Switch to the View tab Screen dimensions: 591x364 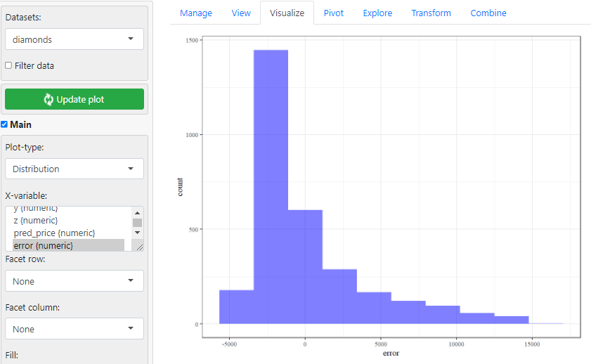pyautogui.click(x=241, y=13)
